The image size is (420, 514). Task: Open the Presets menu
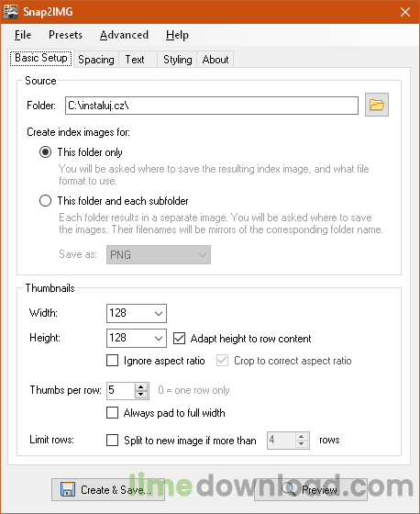[x=65, y=35]
